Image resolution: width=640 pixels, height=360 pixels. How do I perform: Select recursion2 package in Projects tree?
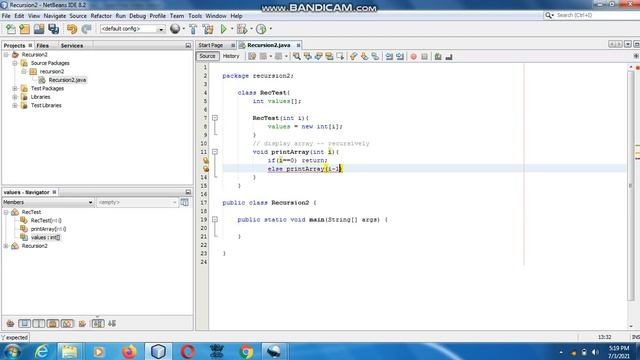(x=52, y=71)
